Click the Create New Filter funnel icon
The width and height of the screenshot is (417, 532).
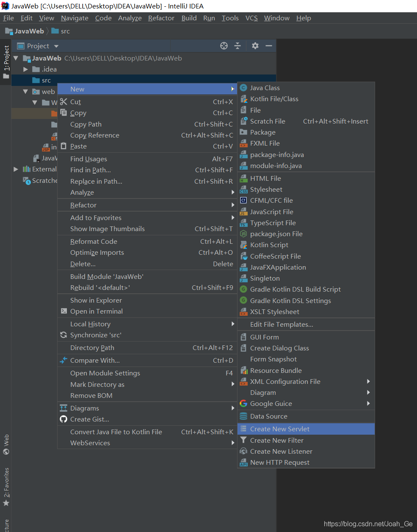[243, 441]
